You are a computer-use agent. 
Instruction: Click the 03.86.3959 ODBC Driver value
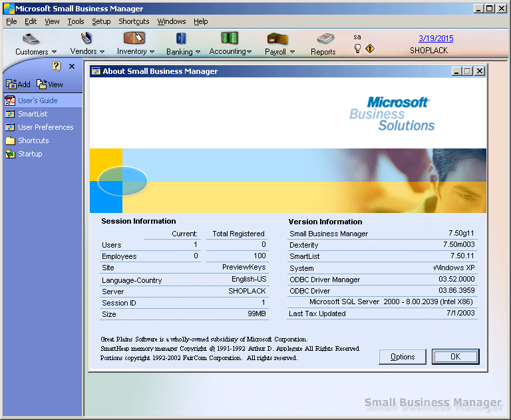pos(456,290)
